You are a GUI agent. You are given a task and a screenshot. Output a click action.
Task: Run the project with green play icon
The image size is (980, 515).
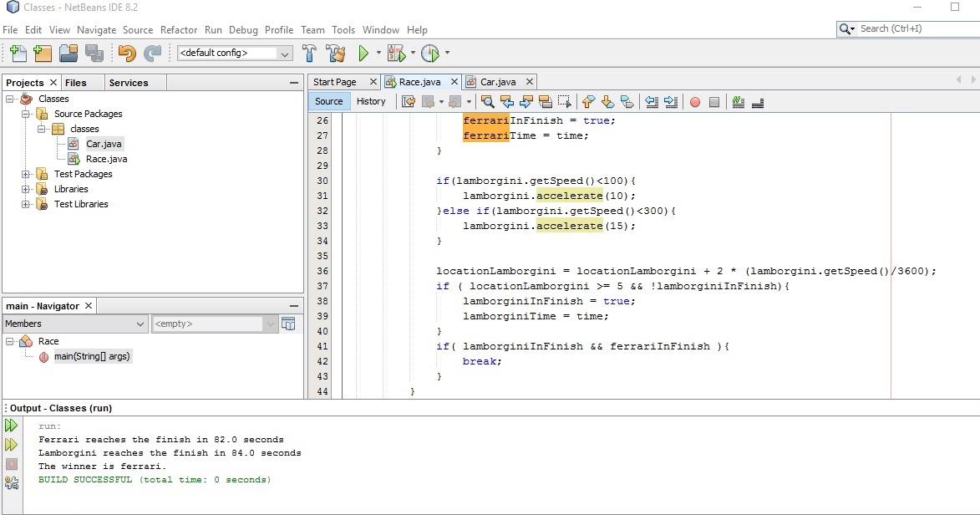363,54
